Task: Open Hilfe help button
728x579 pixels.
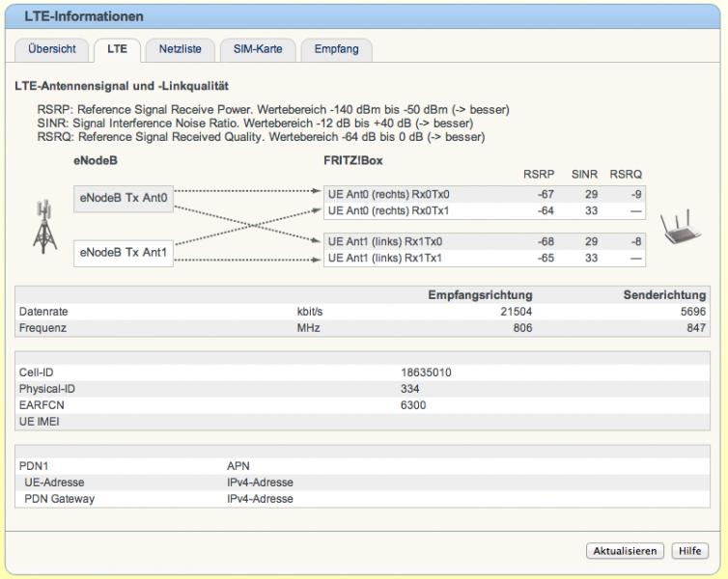Action: [x=690, y=551]
